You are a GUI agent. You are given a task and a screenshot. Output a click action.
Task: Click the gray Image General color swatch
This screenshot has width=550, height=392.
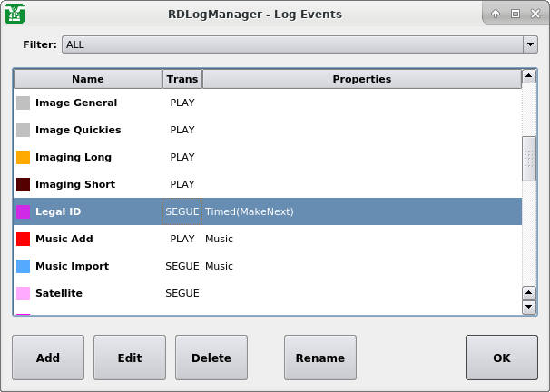tap(24, 103)
